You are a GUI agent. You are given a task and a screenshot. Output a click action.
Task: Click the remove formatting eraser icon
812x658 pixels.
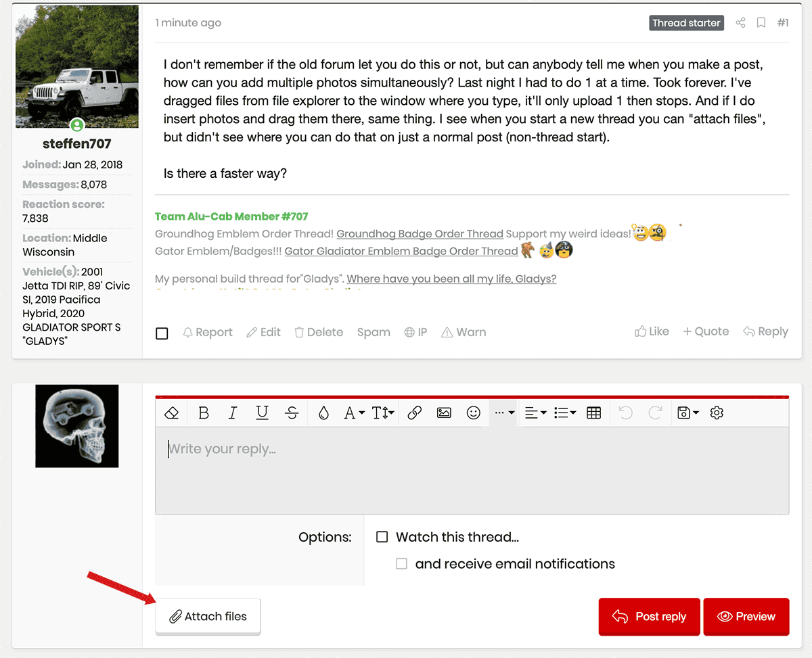[x=171, y=413]
